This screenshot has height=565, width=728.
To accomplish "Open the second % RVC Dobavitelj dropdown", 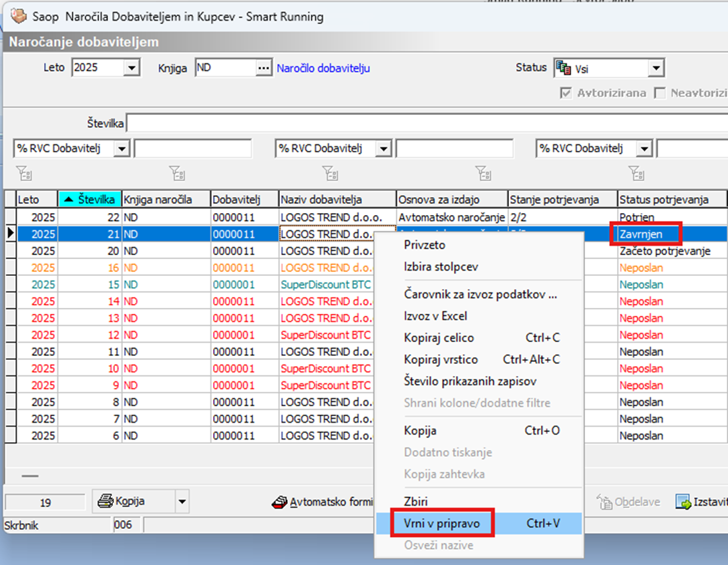I will (x=383, y=149).
